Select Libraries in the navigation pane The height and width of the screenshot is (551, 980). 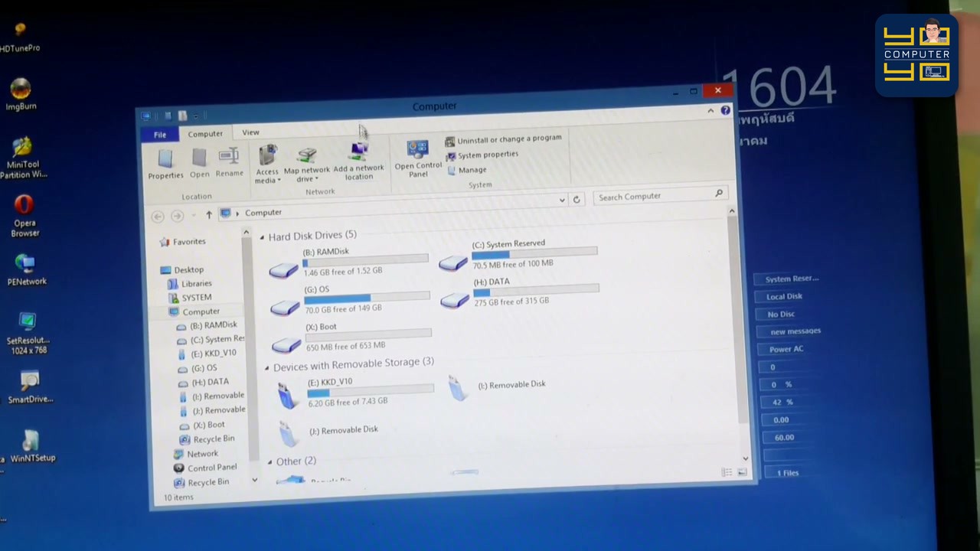(x=190, y=284)
